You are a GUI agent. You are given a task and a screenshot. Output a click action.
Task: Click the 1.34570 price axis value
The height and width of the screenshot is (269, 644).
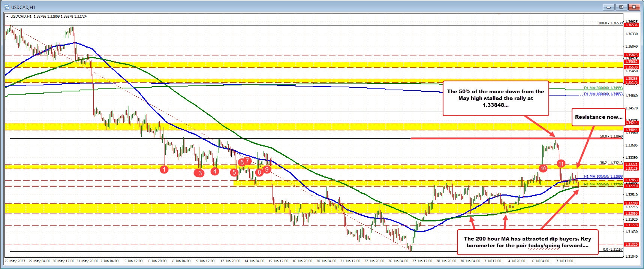tap(631, 108)
